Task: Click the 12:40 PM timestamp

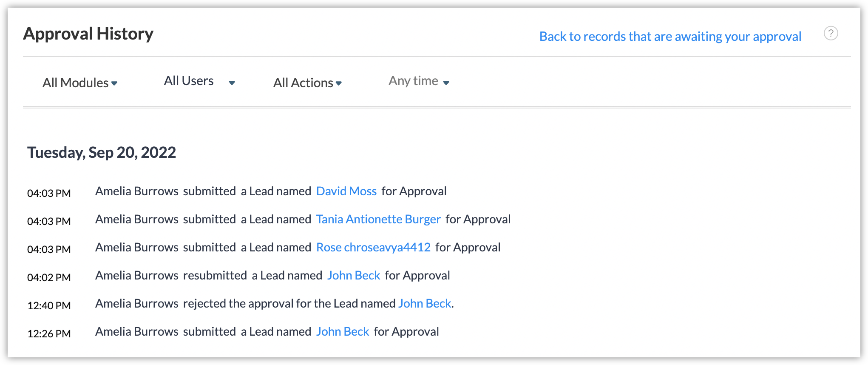Action: click(49, 305)
